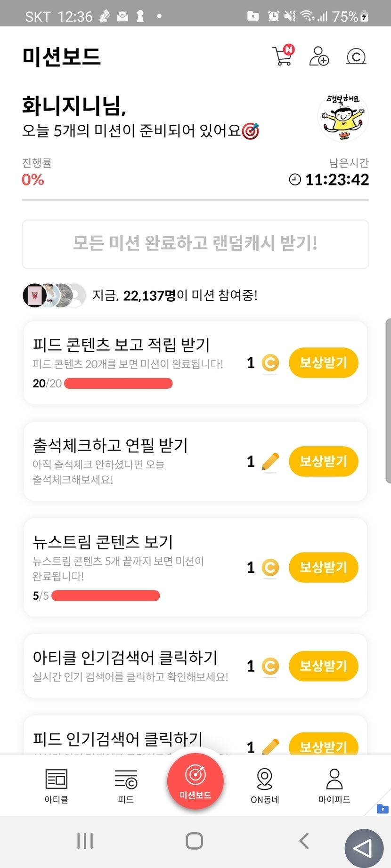
Task: Claim reward for 피드 콘텐츠 보고 적립 받기
Action: [x=323, y=363]
